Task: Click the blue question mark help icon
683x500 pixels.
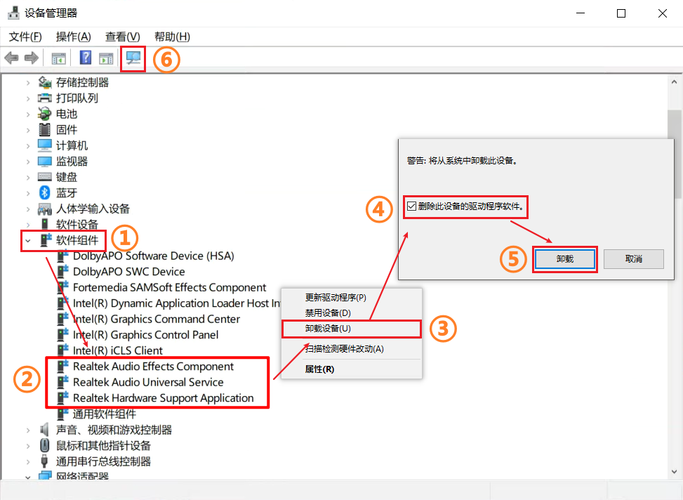Action: tap(86, 58)
